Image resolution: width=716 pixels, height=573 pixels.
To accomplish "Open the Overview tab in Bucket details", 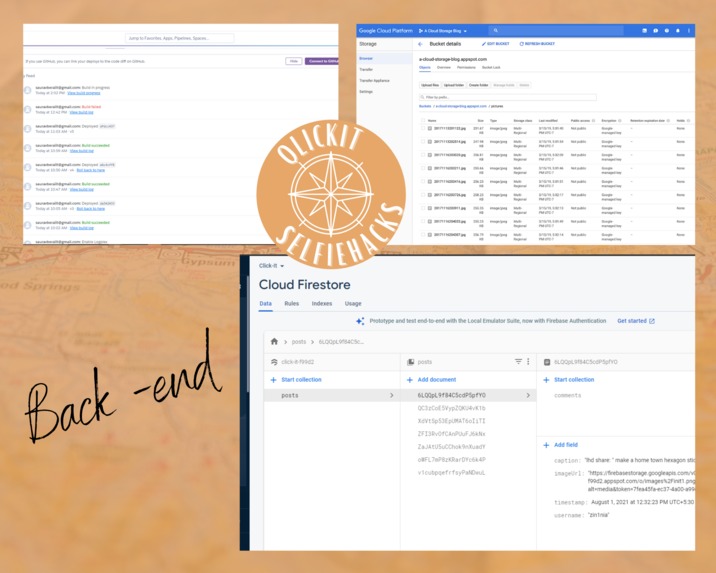I will tap(443, 68).
